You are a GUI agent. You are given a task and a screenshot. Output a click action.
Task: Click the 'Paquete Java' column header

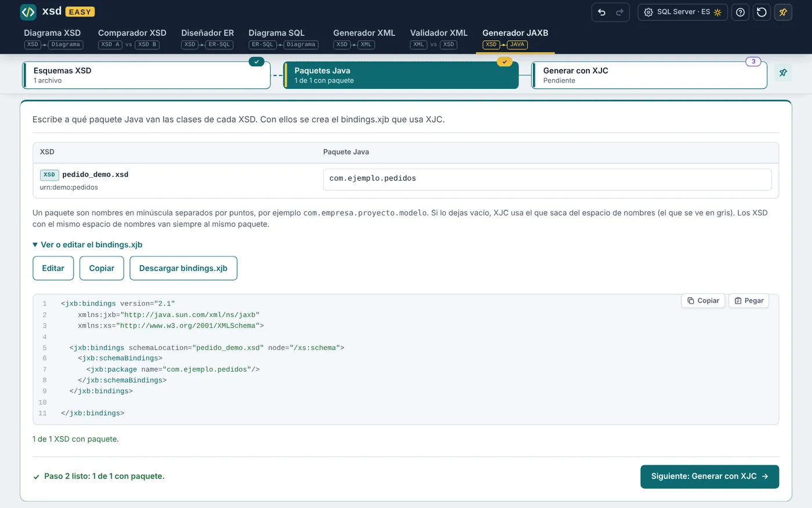point(346,152)
